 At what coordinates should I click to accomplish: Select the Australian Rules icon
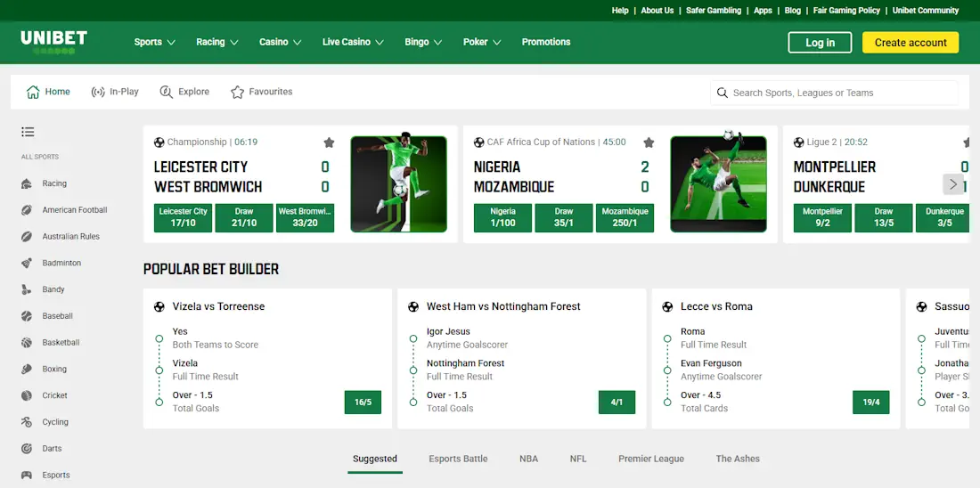point(26,237)
